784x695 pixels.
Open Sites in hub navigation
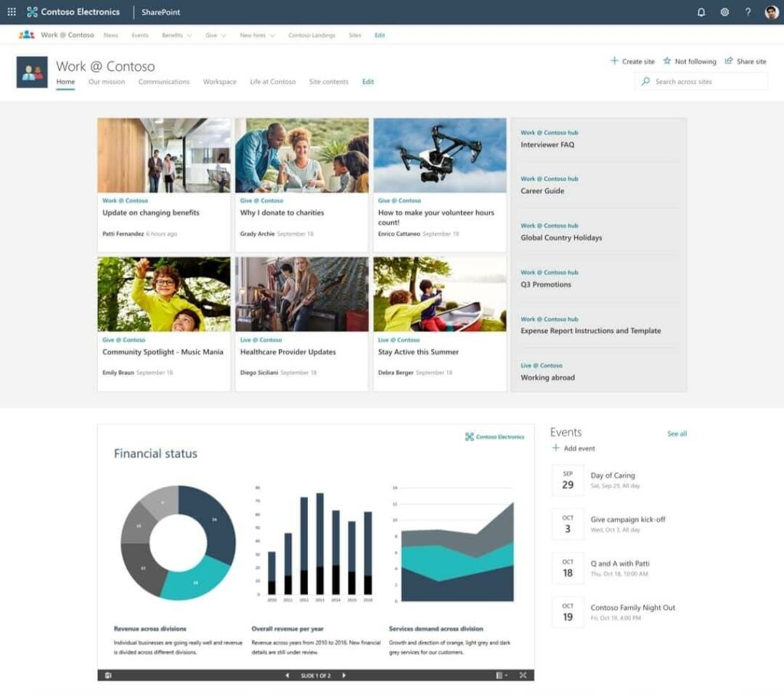[x=355, y=35]
